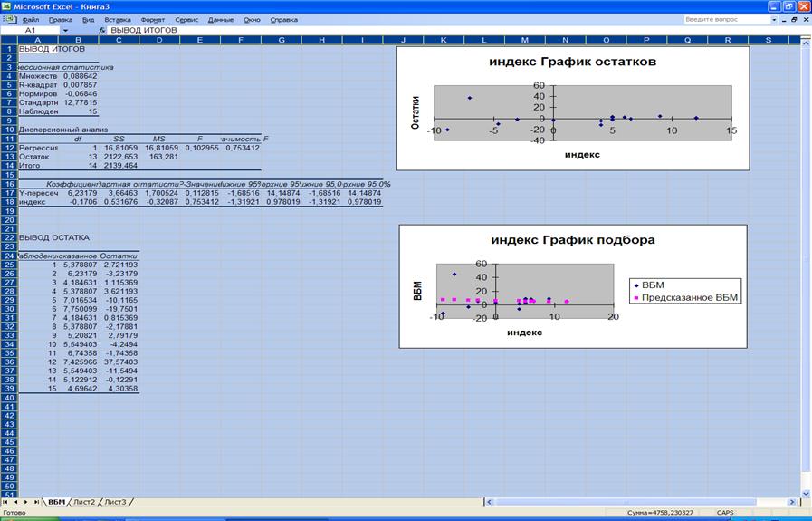Restore the workbook window inside Excel
The height and width of the screenshot is (521, 812).
793,18
